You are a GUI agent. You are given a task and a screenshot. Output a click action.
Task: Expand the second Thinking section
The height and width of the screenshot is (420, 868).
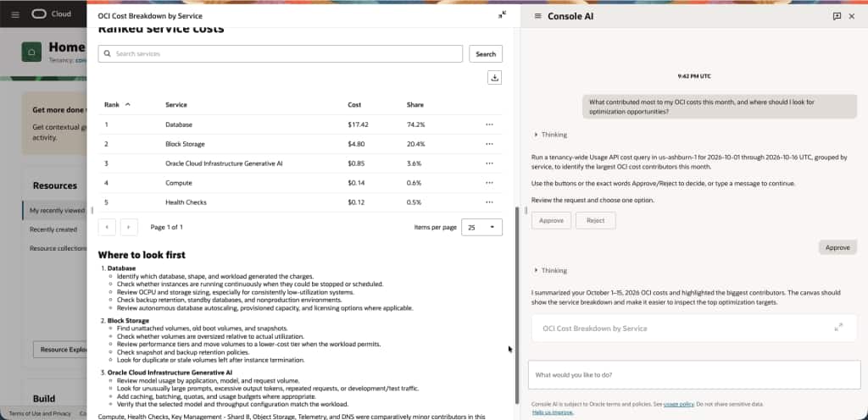(551, 270)
